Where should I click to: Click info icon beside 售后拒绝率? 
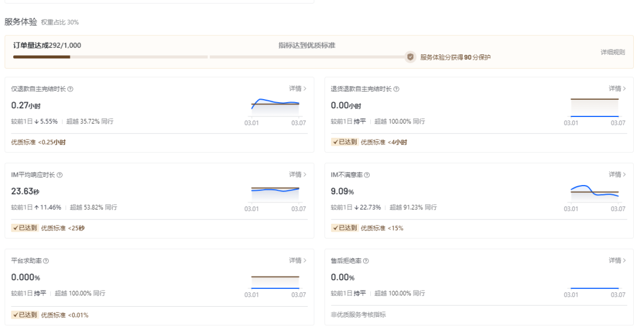pyautogui.click(x=366, y=261)
